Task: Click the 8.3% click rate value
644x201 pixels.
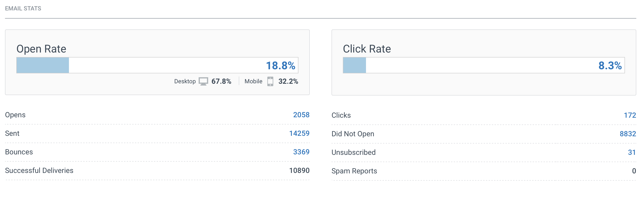Action: [x=610, y=66]
